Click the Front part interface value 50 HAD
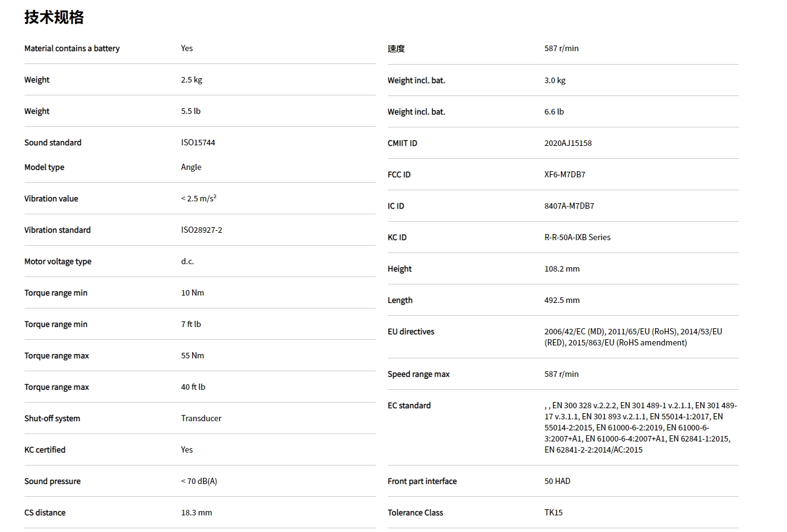This screenshot has height=532, width=787. click(x=557, y=482)
